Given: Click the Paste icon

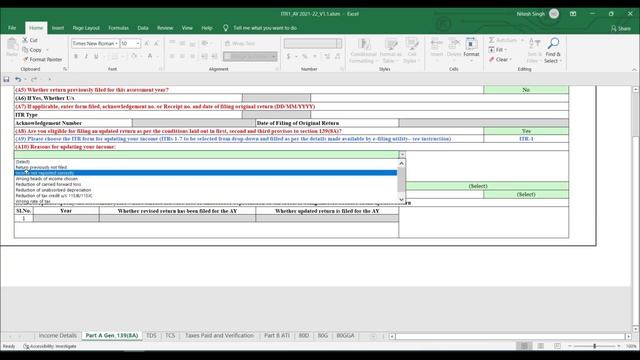Looking at the screenshot, I should click(12, 46).
